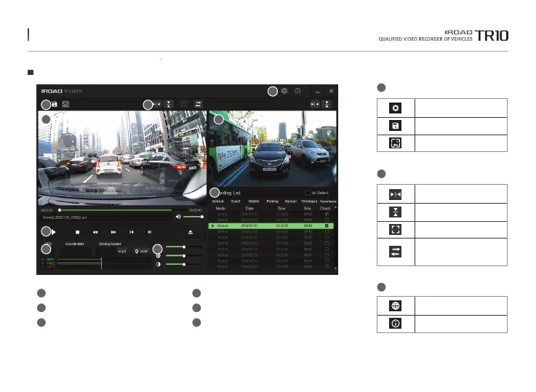
Task: Select the Hyperlapse tab
Action: point(328,201)
